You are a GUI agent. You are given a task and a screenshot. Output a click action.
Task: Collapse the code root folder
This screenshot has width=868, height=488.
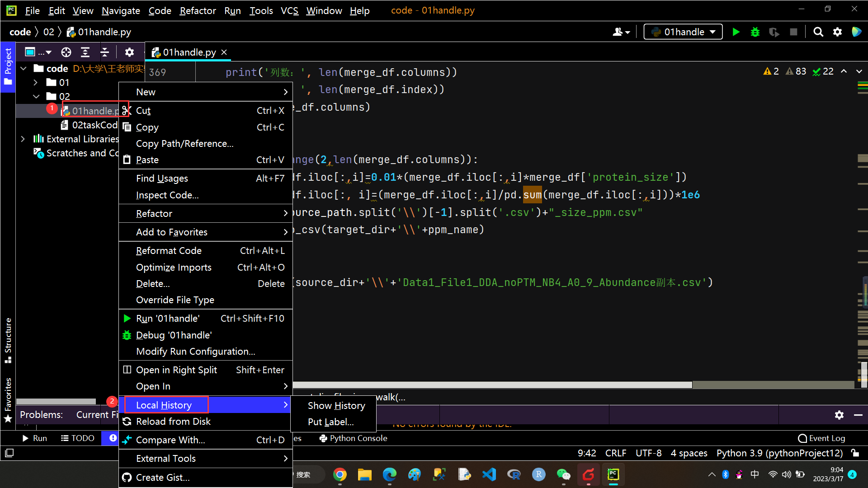point(24,69)
